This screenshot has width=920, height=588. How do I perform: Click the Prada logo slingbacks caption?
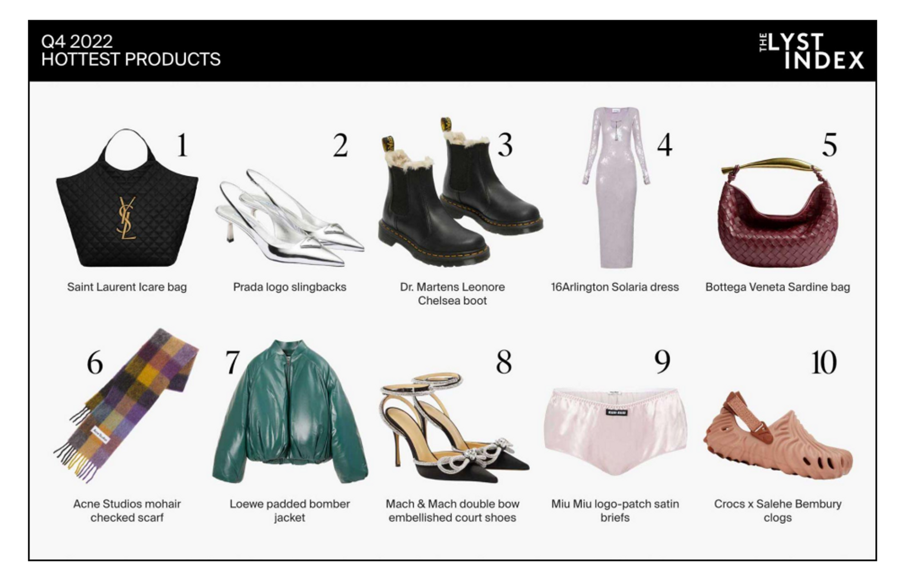(290, 287)
